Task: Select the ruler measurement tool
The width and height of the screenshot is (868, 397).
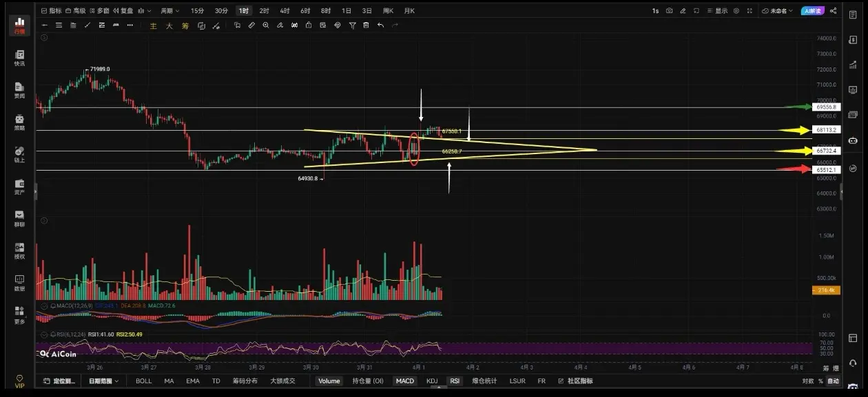Action: (x=251, y=25)
